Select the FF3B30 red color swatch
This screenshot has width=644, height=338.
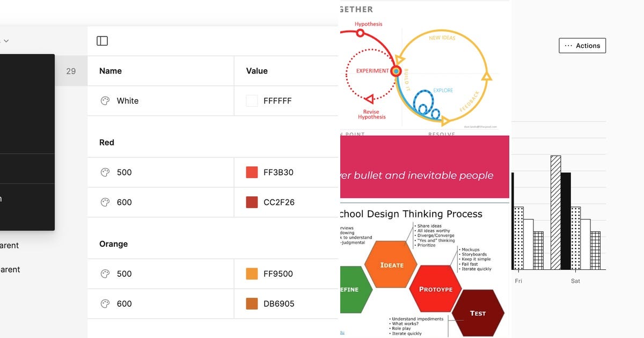[252, 172]
